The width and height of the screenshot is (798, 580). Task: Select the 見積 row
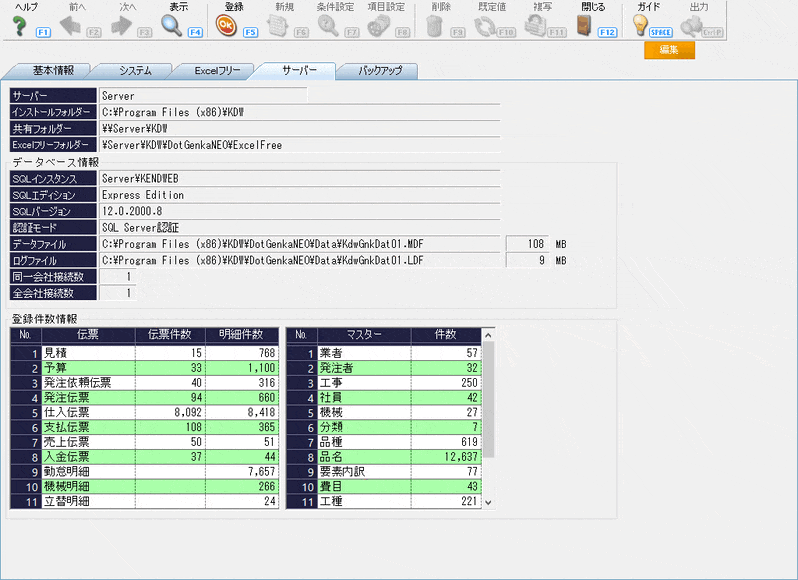click(x=145, y=353)
